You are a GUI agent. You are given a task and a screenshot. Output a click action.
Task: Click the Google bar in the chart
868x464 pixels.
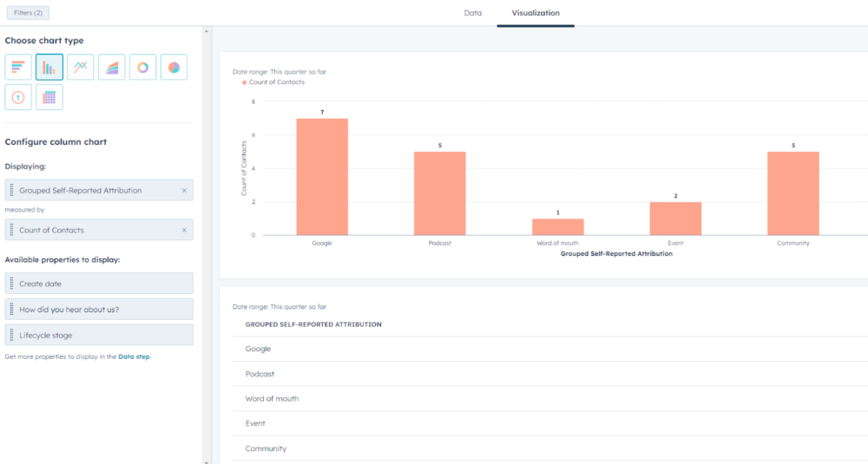tap(322, 176)
